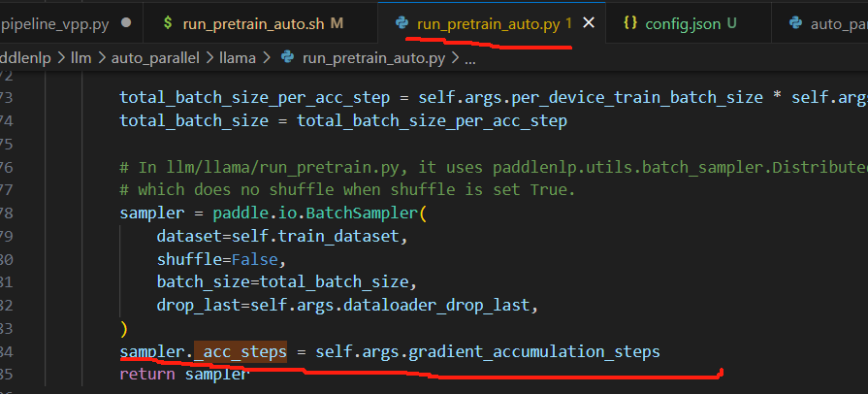Click the JSON braces icon on config.json tab
868x394 pixels.
pos(630,22)
